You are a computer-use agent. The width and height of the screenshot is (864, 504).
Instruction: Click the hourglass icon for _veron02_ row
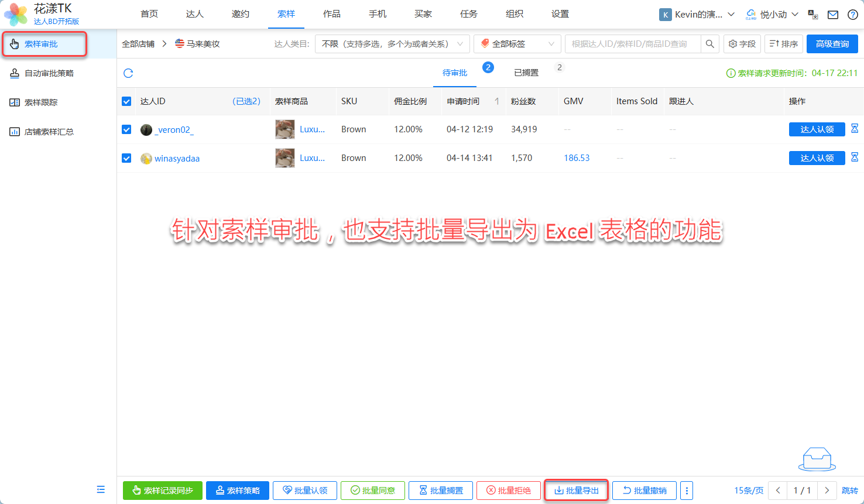[x=855, y=129]
